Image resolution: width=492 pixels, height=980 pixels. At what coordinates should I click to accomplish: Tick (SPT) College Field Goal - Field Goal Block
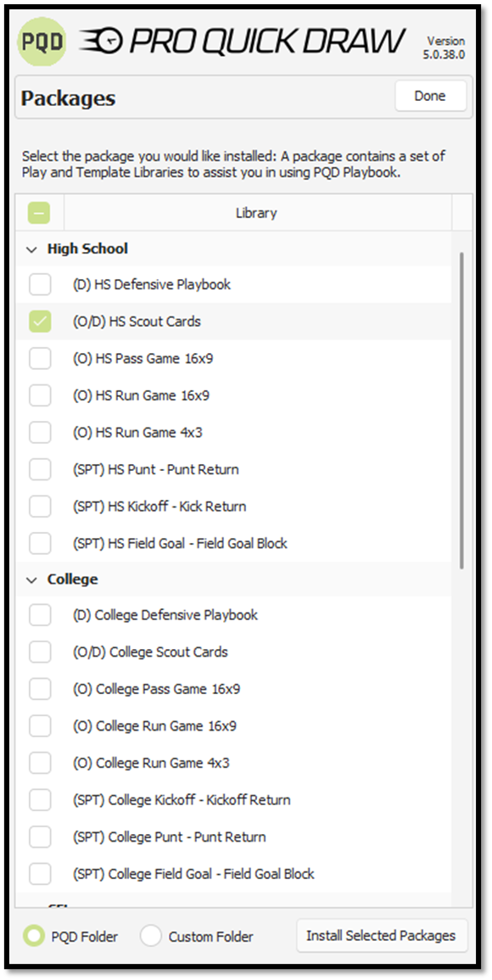(40, 874)
